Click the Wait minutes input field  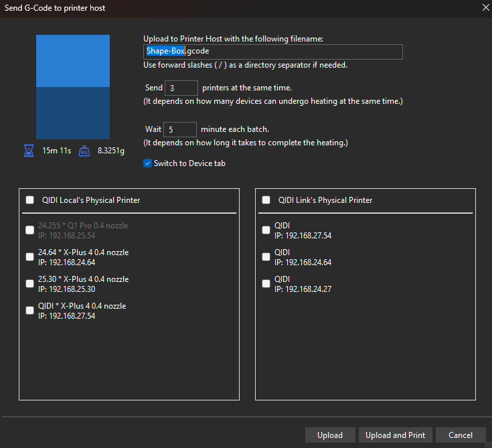pyautogui.click(x=179, y=129)
